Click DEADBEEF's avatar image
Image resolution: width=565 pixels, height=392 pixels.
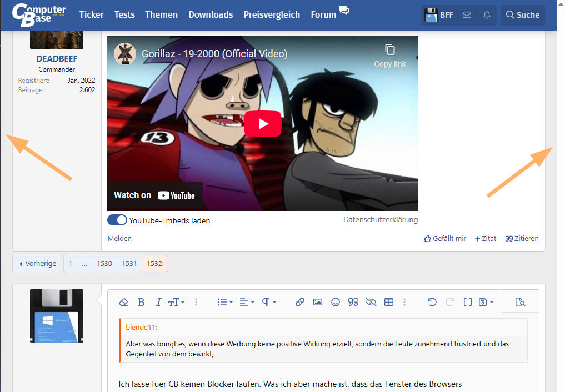click(57, 39)
